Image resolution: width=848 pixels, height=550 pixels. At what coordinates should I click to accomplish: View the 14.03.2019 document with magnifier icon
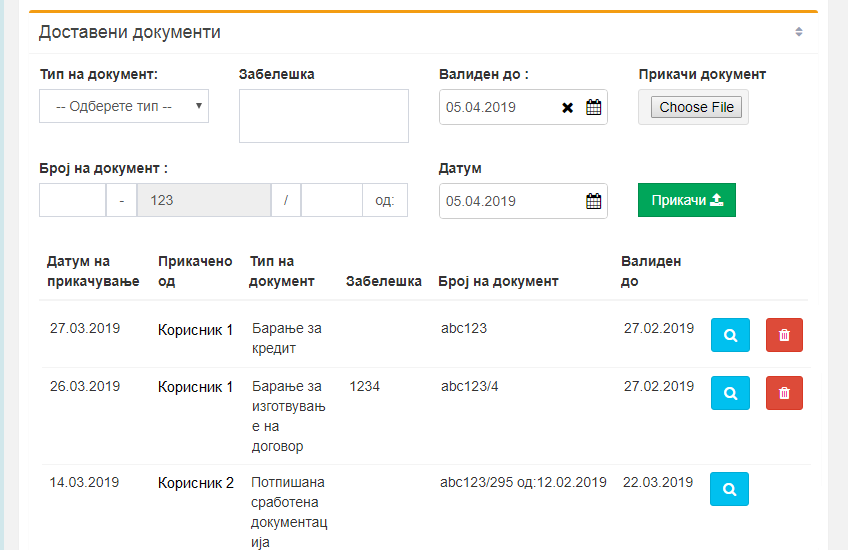click(x=730, y=489)
